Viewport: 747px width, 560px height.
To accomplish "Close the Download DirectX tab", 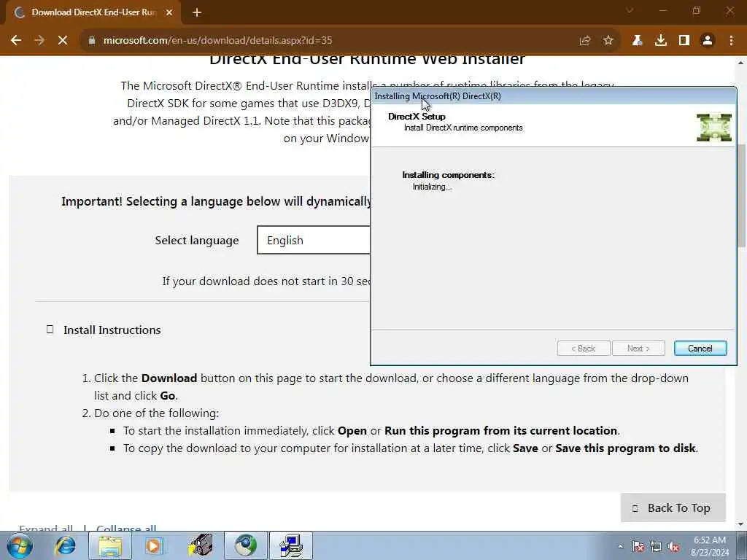I will (169, 13).
